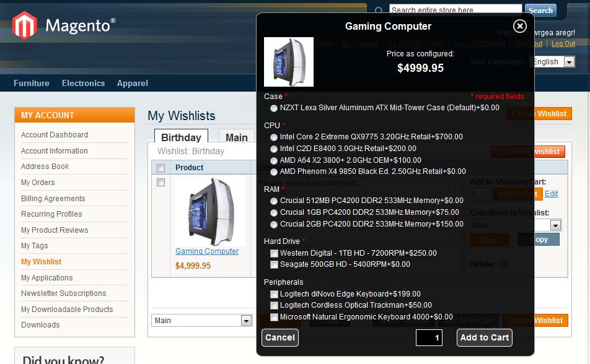This screenshot has height=364, width=590.
Task: Click Cancel in the product popup
Action: [280, 337]
